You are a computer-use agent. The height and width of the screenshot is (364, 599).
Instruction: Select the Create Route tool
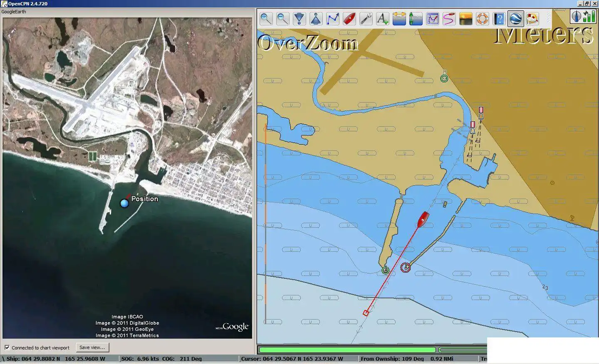333,19
